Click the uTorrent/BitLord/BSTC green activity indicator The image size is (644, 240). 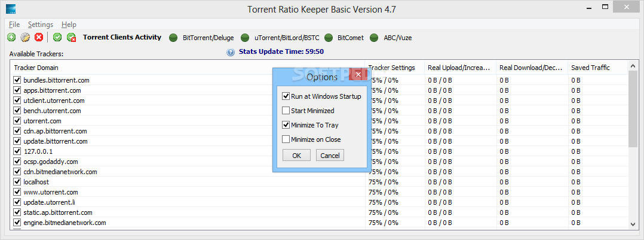click(x=245, y=38)
